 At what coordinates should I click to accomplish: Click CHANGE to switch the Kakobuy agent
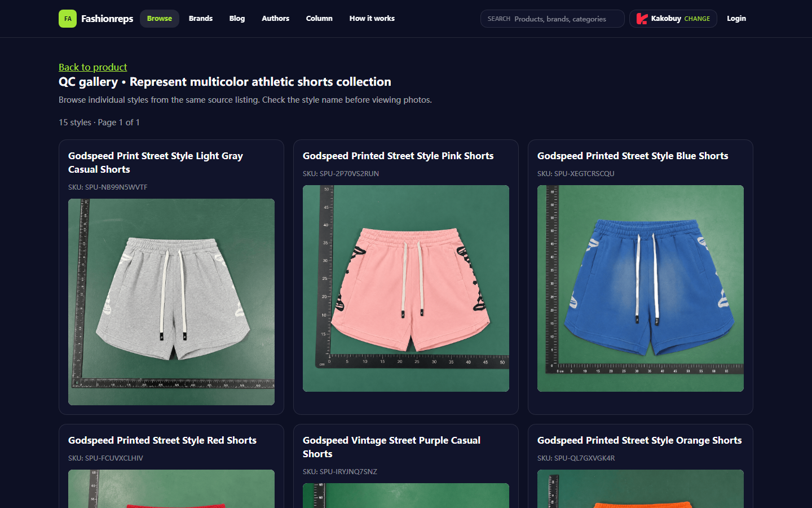(x=697, y=19)
